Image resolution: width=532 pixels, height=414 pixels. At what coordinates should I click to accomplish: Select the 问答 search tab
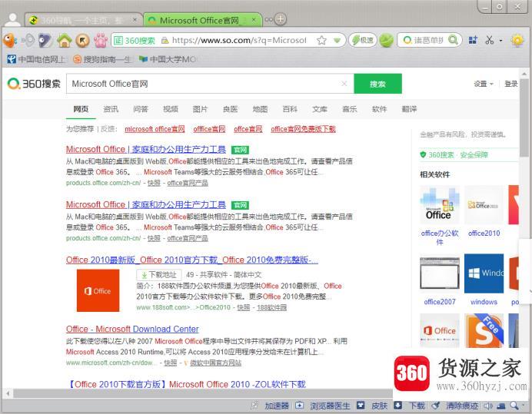pos(141,109)
